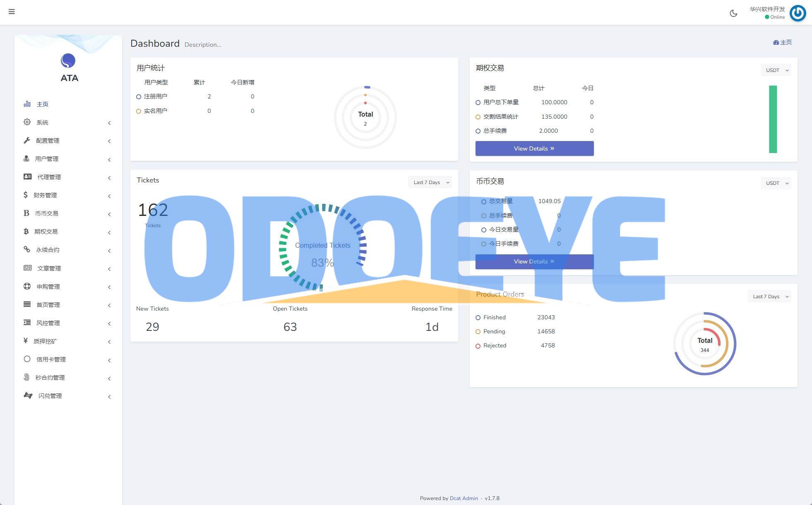Viewport: 812px width, 505px height.
Task: Toggle the 注册用户 legend circle
Action: coord(139,97)
